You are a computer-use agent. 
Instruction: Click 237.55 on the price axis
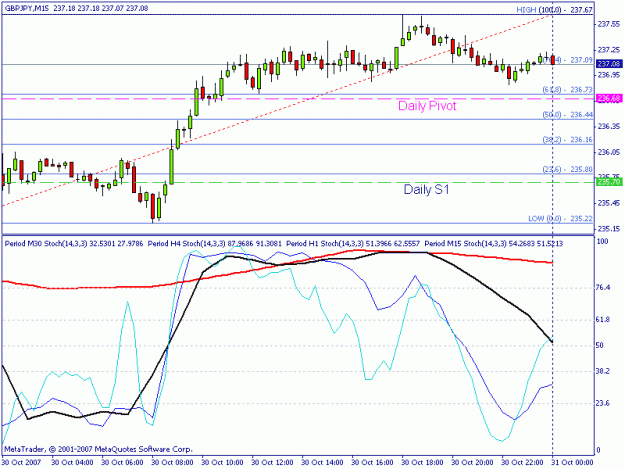609,24
